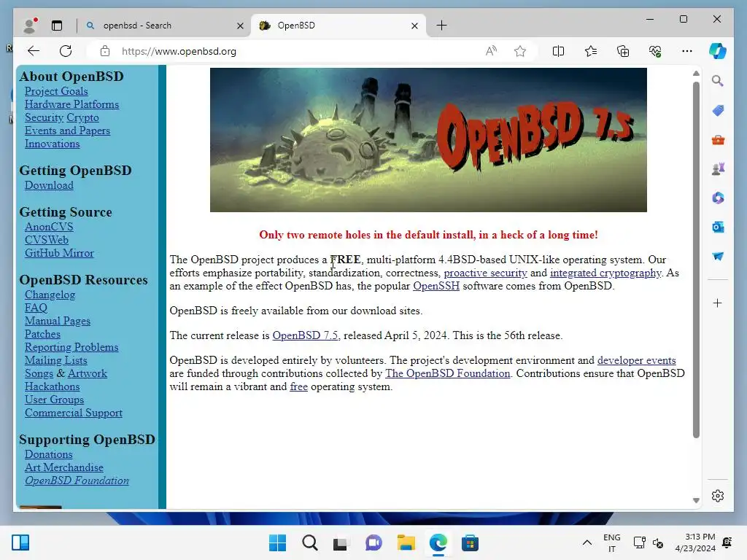Open Manual Pages link
This screenshot has height=560, width=747.
[58, 321]
